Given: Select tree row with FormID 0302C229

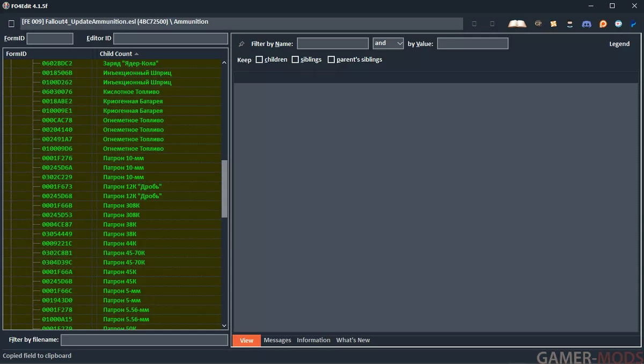Looking at the screenshot, I should pyautogui.click(x=112, y=177).
